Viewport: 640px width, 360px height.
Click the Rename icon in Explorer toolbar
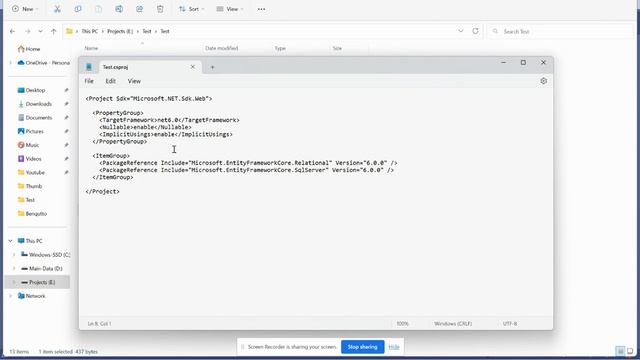119,9
